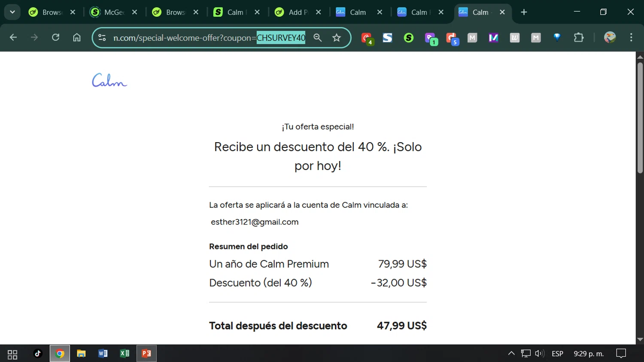Open the blue-white S extension
This screenshot has width=644, height=362.
click(388, 38)
